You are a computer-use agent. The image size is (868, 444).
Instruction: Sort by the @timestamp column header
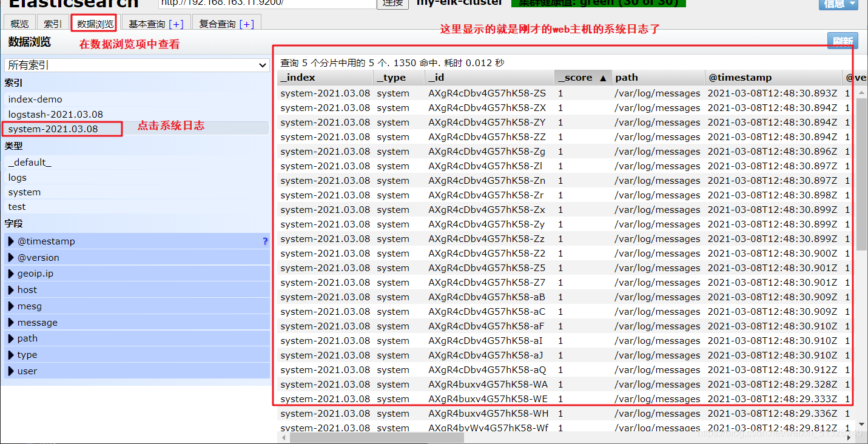click(x=774, y=78)
